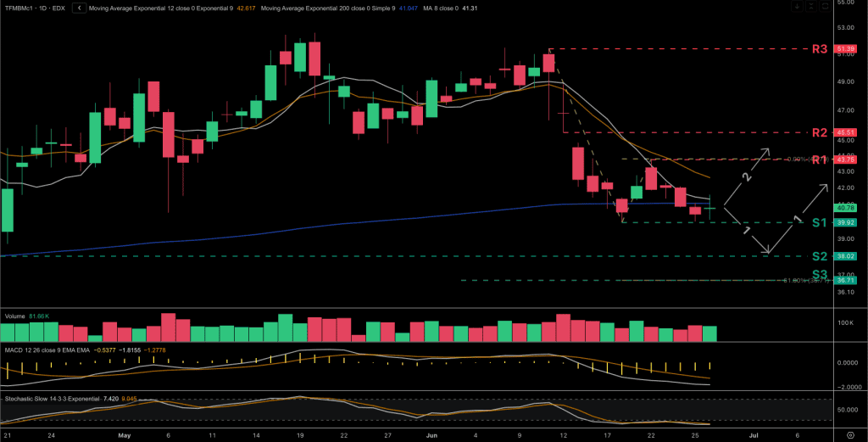The width and height of the screenshot is (868, 442).
Task: Click the TFMBMc1 · 1D · EDX symbol title
Action: (35, 8)
